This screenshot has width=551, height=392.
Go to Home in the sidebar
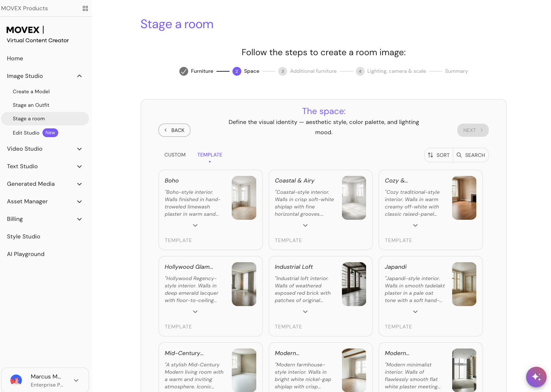click(x=15, y=59)
